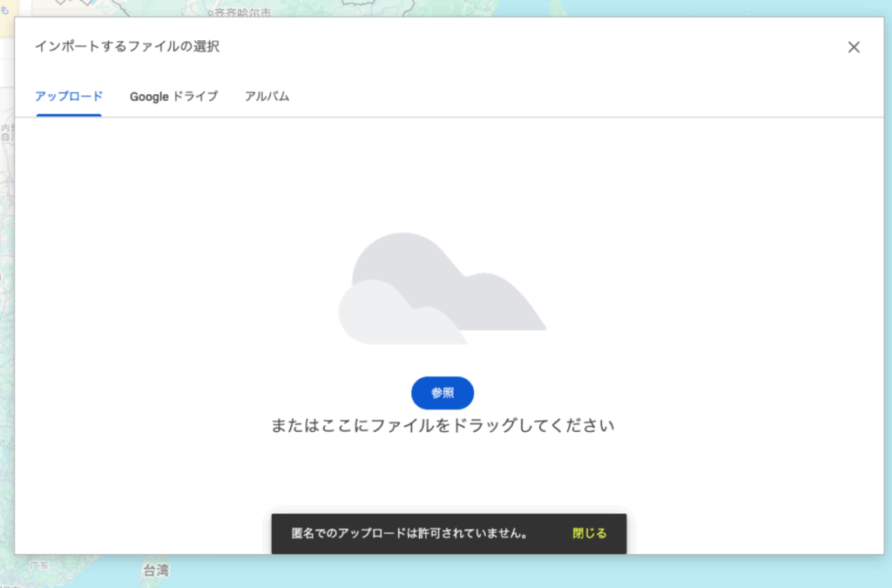Image resolution: width=892 pixels, height=588 pixels.
Task: Click the インポートするファイルの選択 dialog title
Action: [127, 47]
